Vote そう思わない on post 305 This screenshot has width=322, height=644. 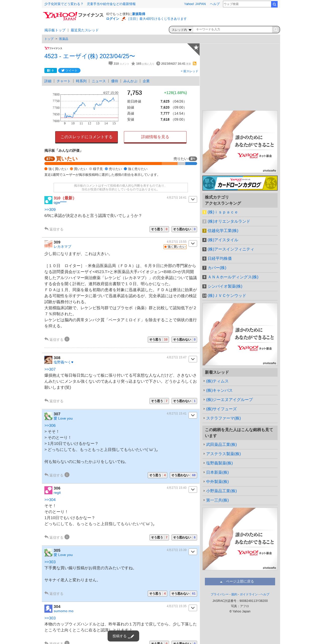click(183, 594)
